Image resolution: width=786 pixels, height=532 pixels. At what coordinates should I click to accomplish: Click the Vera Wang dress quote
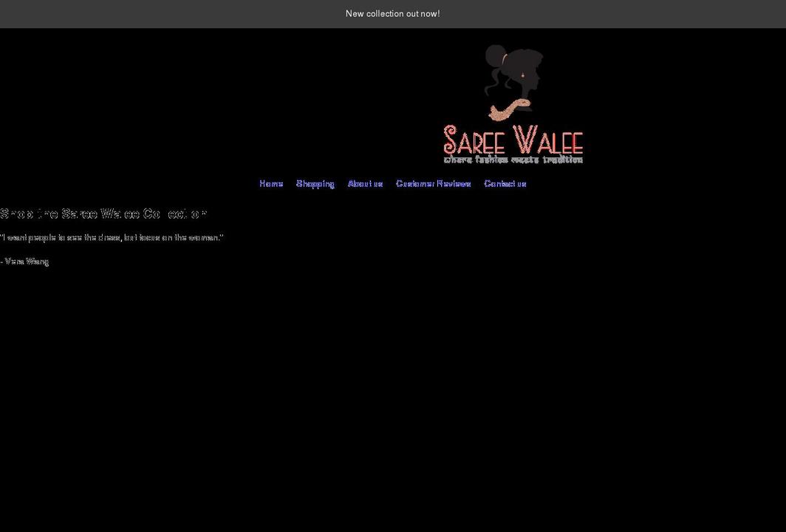[112, 237]
